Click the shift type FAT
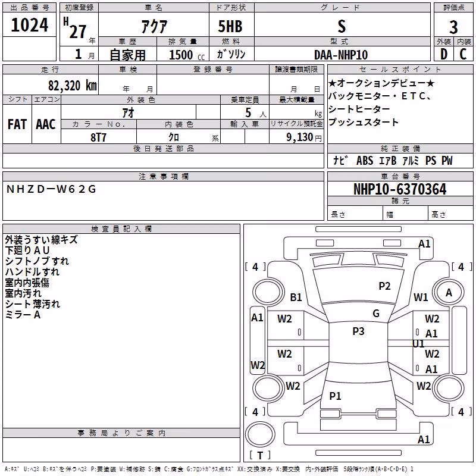 [x=17, y=124]
